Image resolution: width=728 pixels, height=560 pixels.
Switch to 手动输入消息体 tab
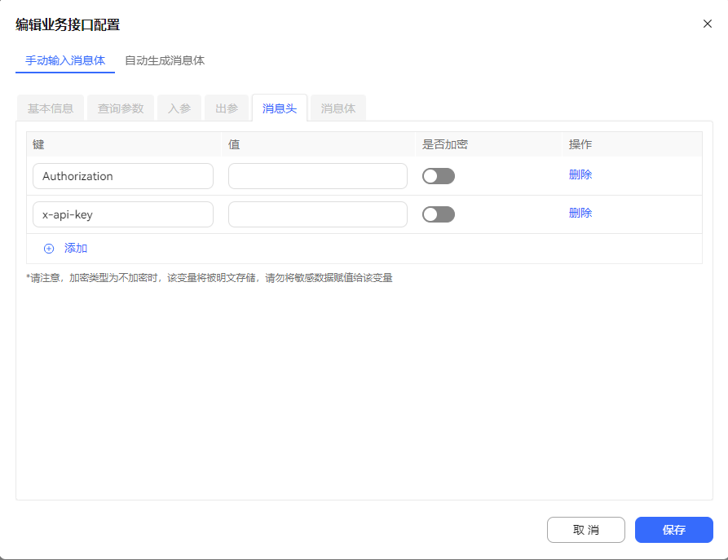65,61
